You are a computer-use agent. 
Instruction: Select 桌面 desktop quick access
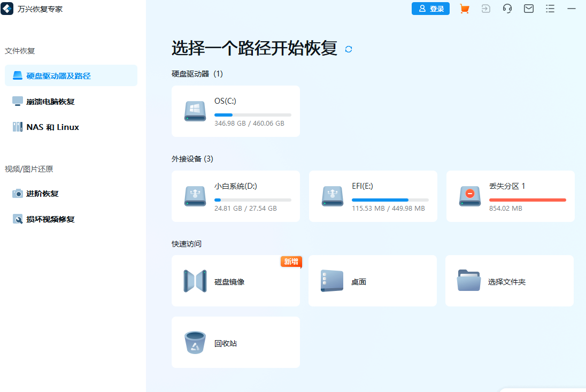[x=372, y=281]
